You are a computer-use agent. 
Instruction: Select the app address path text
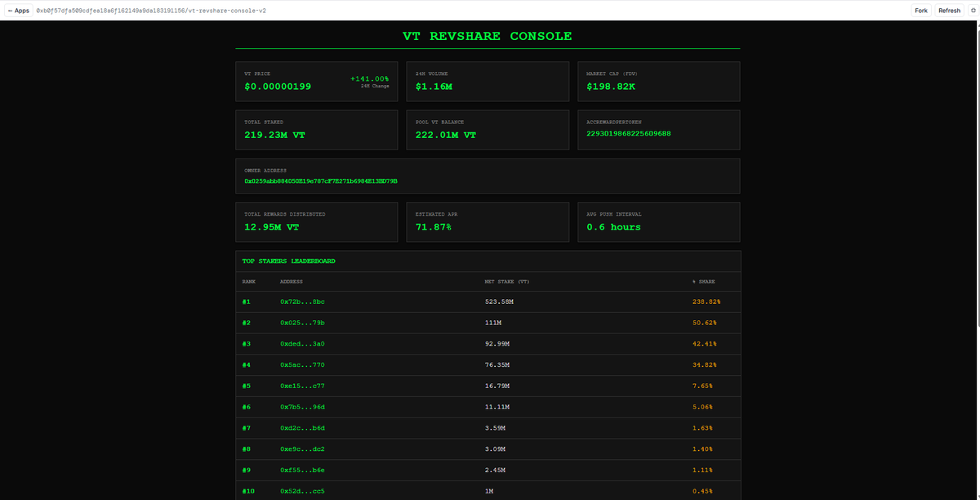pos(150,11)
